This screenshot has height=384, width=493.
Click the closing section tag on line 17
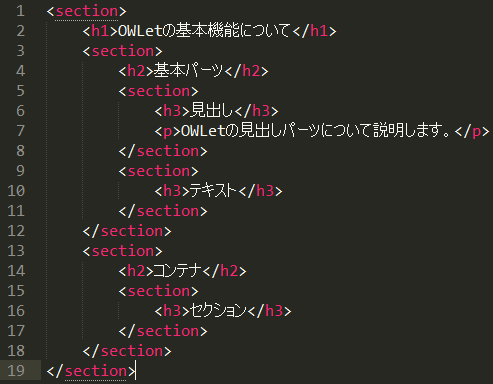click(163, 331)
